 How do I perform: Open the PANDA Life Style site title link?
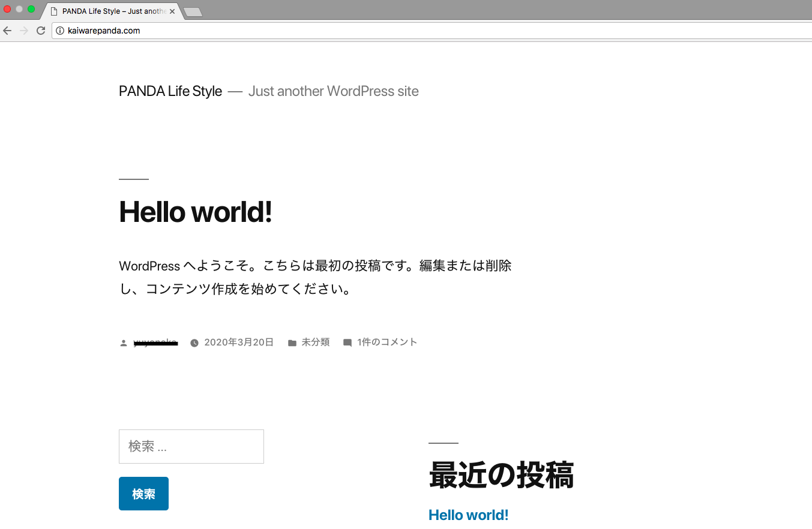click(170, 91)
